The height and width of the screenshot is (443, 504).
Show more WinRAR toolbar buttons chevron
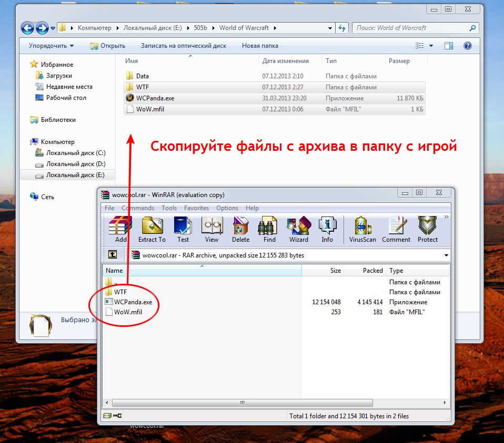click(447, 217)
